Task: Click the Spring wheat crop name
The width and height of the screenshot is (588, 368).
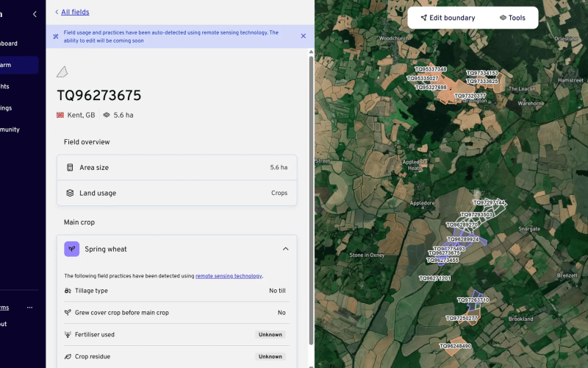Action: [106, 250]
